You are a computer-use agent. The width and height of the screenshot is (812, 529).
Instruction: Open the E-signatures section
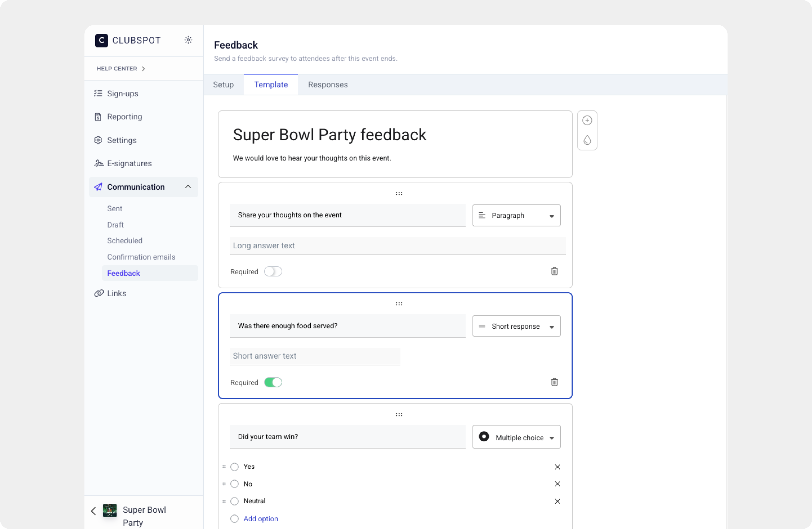point(129,163)
